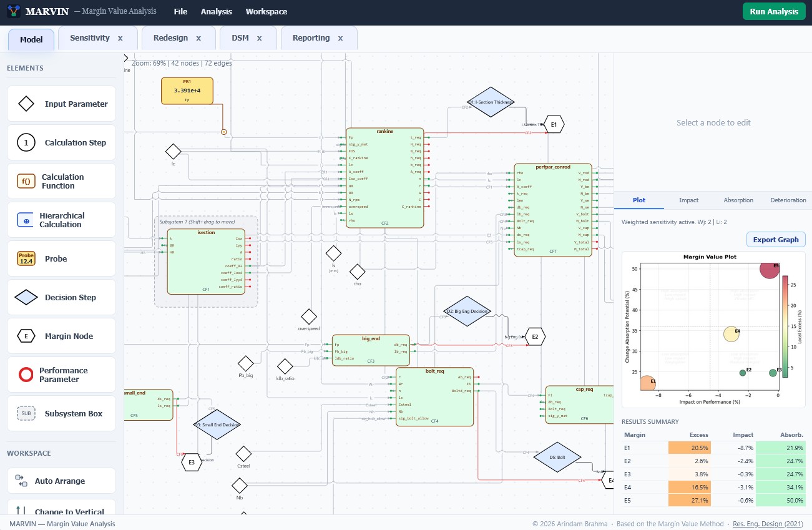Open the Res. Eng. Design (2021) link
This screenshot has width=812, height=530.
768,524
